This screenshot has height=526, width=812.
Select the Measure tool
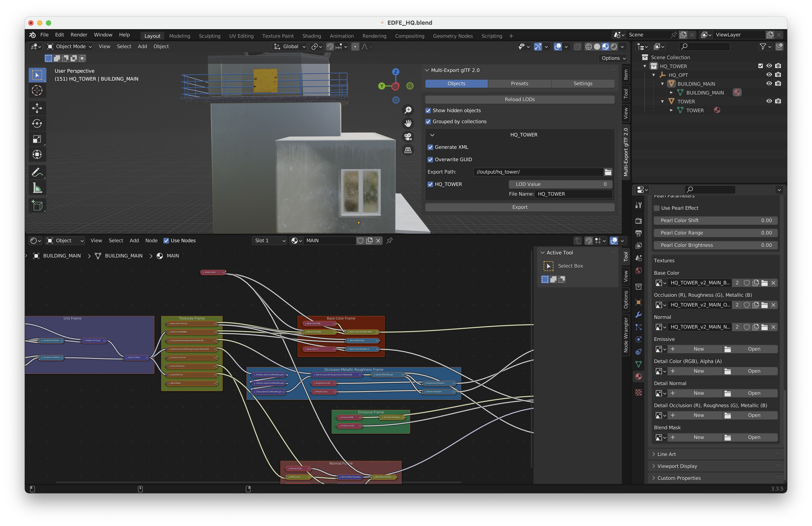click(x=37, y=188)
